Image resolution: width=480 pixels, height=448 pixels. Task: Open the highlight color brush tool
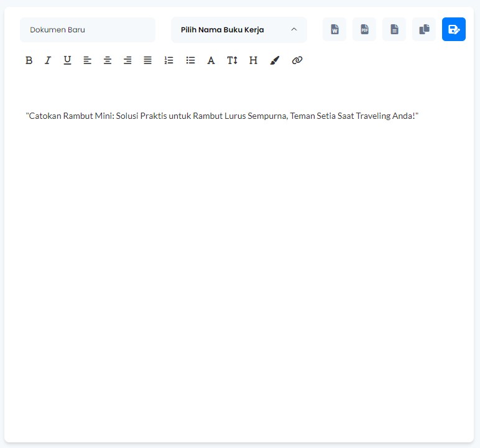(x=275, y=60)
